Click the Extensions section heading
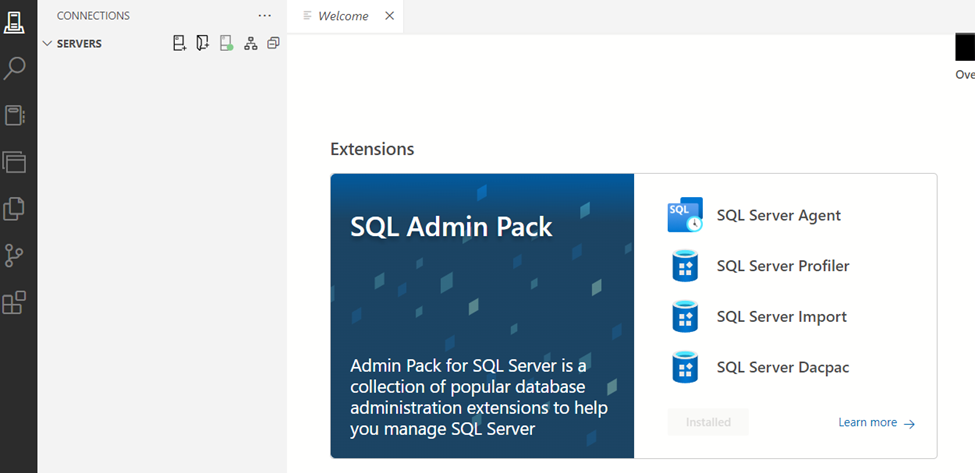This screenshot has height=473, width=975. tap(372, 149)
